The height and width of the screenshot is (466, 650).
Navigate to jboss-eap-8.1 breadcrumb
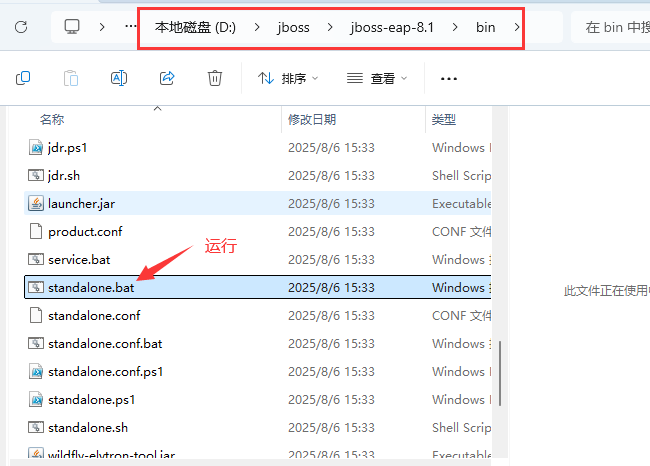(x=392, y=27)
